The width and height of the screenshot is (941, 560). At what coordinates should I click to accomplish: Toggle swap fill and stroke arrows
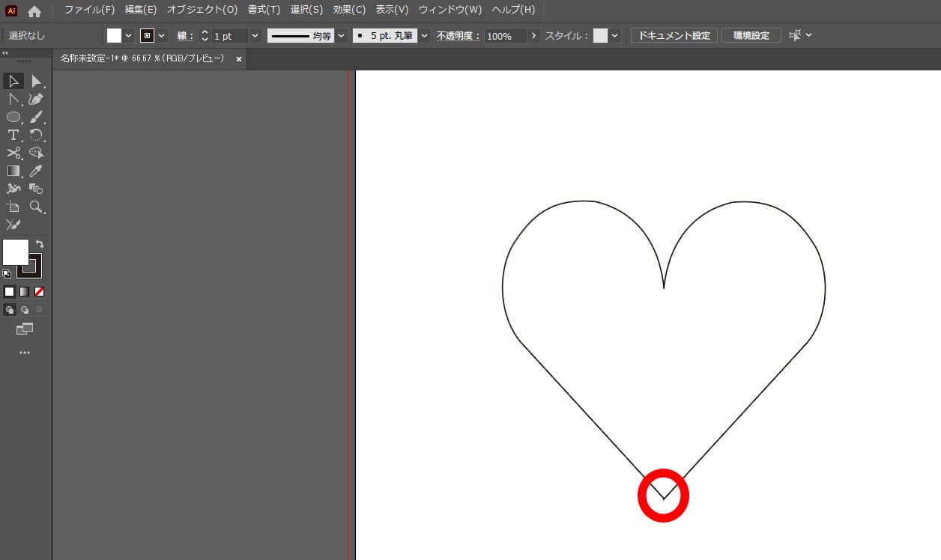point(40,243)
